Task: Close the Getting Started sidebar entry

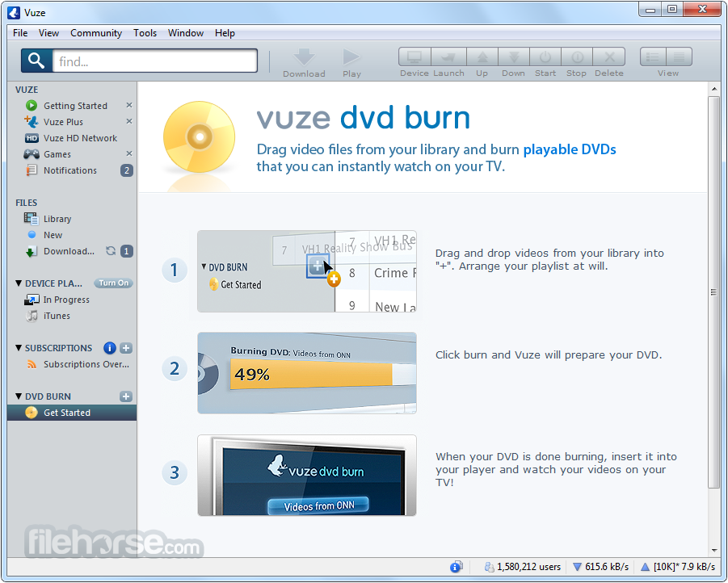Action: 128,106
